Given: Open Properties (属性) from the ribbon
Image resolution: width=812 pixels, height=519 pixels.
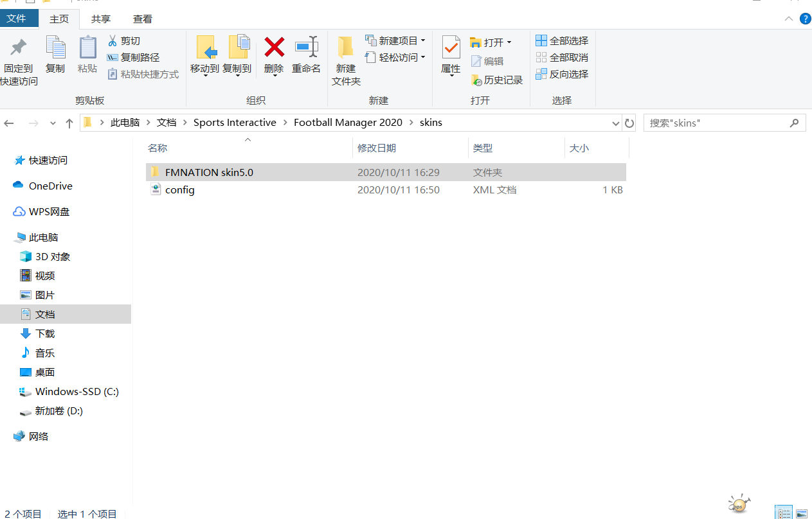Looking at the screenshot, I should pos(451,48).
